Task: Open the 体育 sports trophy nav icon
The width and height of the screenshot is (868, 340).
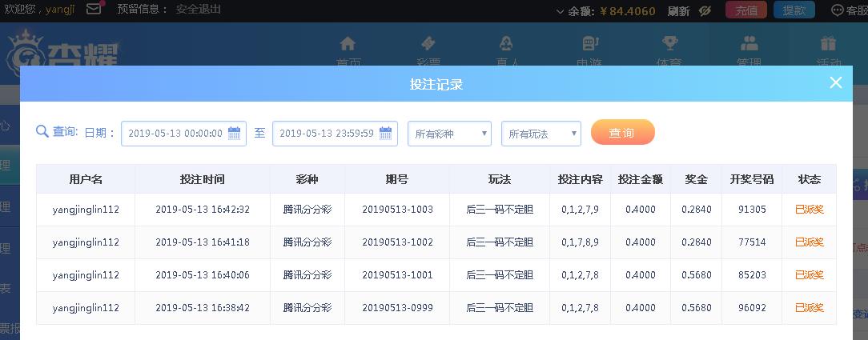Action: coord(670,43)
